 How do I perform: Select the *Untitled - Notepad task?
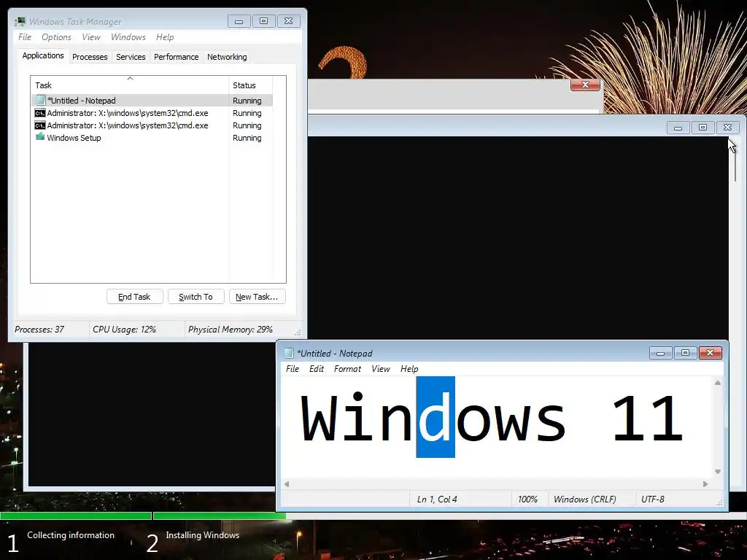tap(152, 101)
